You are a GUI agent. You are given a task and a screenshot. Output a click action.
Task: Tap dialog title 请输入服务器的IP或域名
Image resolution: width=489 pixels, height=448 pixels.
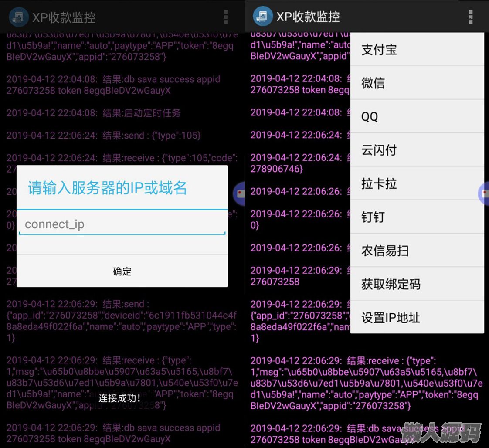click(x=107, y=188)
